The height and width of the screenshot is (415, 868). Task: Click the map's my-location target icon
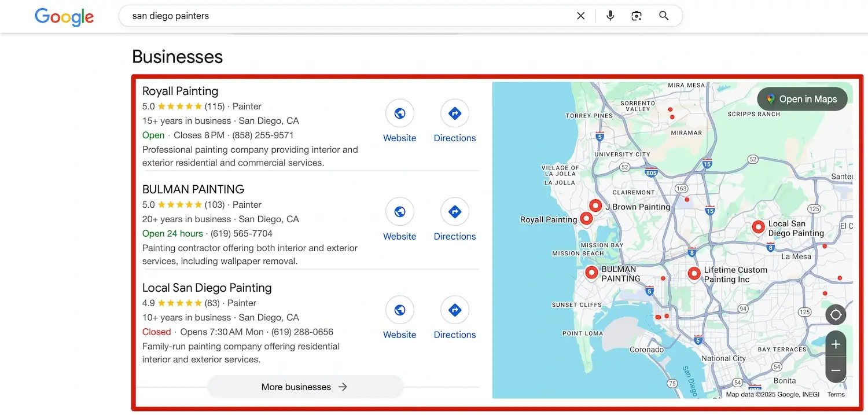pyautogui.click(x=836, y=315)
